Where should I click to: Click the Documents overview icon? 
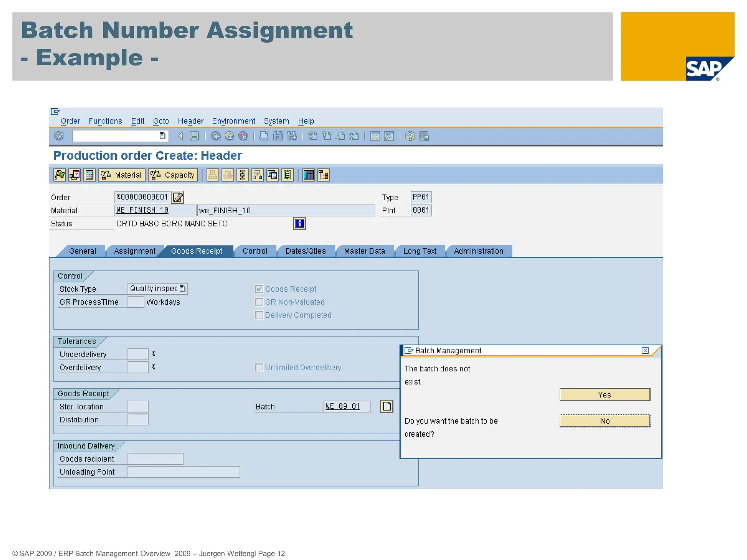click(272, 175)
